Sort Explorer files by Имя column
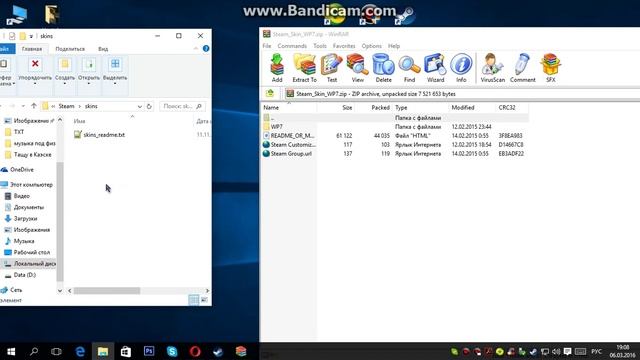Image resolution: width=640 pixels, height=360 pixels. pyautogui.click(x=80, y=121)
